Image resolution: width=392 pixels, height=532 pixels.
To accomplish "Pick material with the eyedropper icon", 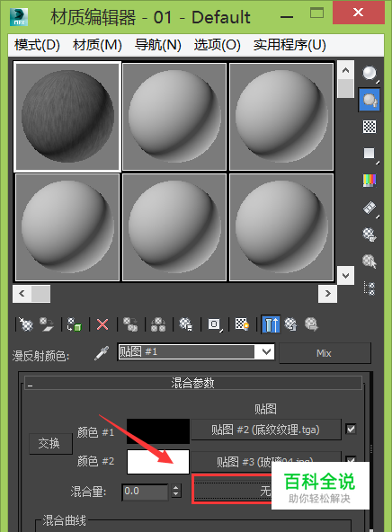I will tap(102, 353).
